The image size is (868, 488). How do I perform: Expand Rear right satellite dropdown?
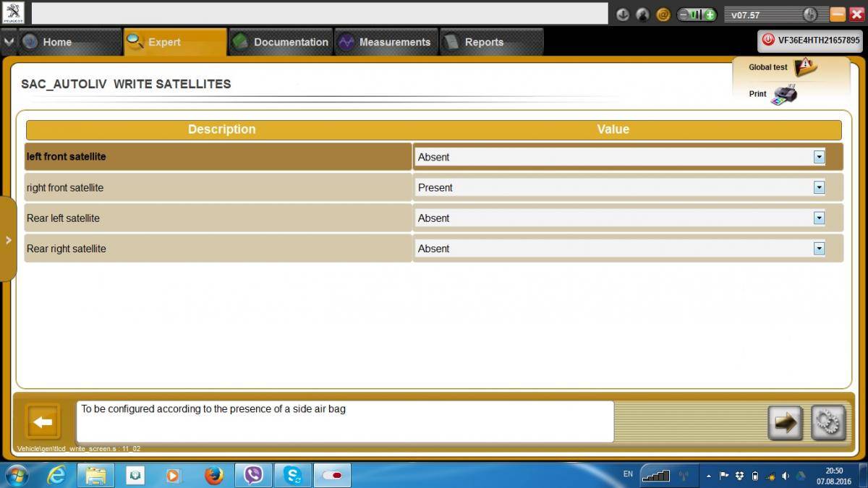(819, 248)
